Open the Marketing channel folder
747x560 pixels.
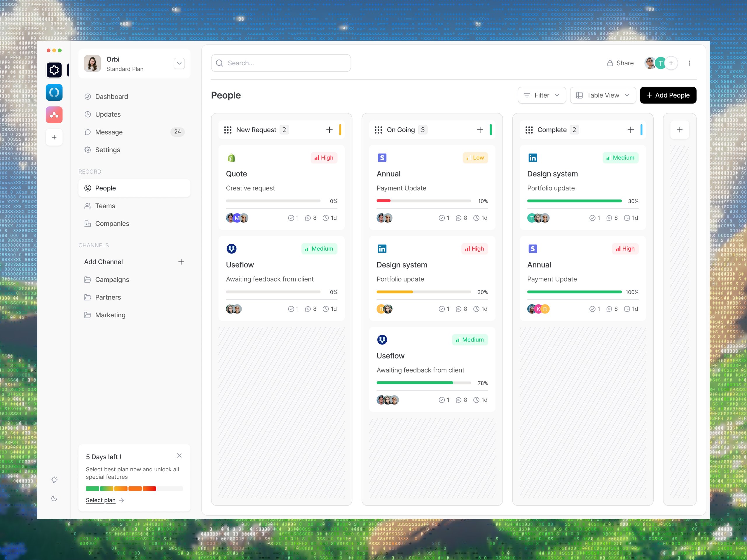(135, 315)
